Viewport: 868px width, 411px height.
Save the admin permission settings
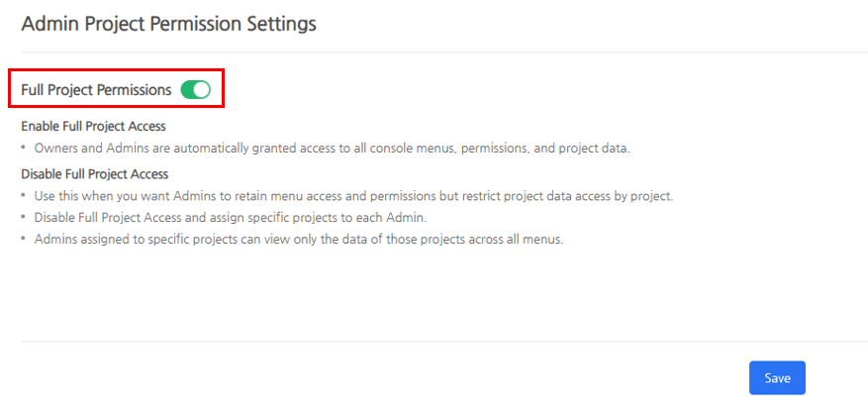tap(777, 378)
